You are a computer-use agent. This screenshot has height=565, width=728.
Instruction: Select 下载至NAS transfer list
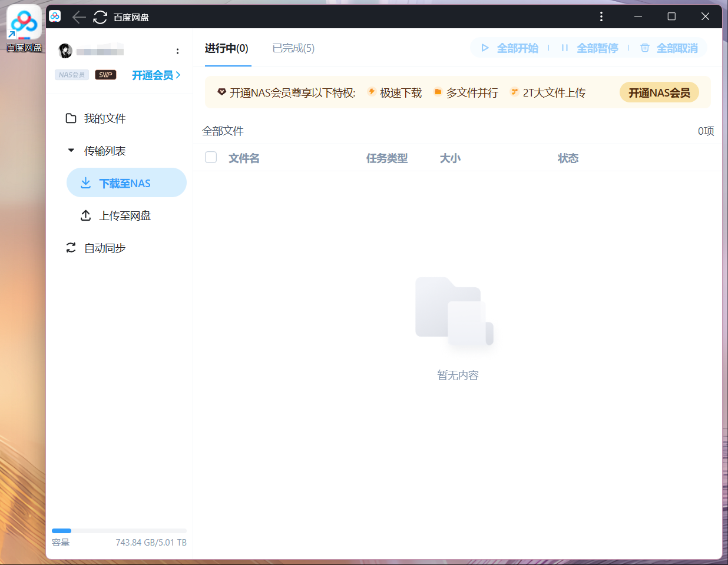[x=127, y=182]
